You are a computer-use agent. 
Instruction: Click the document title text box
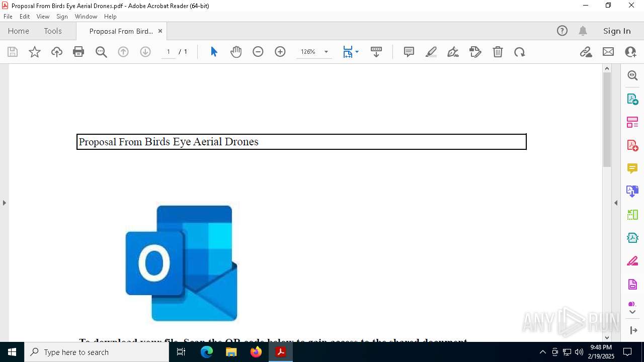301,142
